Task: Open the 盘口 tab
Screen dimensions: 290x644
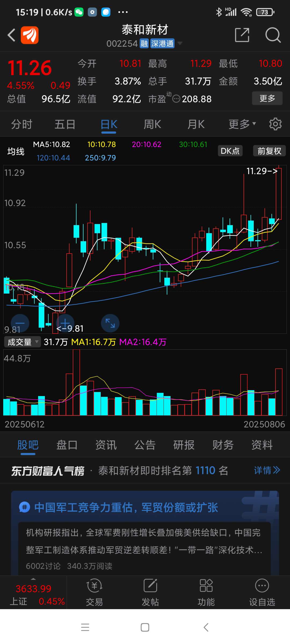Action: tap(67, 445)
